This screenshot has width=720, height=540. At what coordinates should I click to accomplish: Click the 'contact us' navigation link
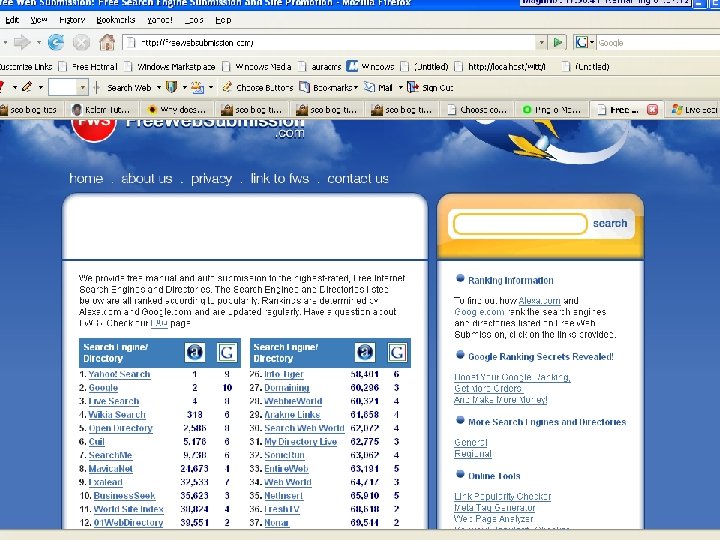[358, 178]
